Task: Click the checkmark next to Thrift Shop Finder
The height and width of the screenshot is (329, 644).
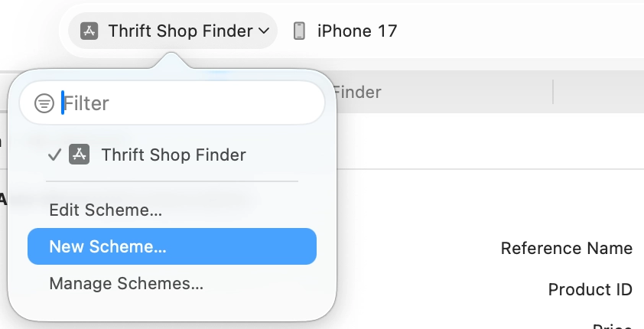Action: click(x=54, y=155)
